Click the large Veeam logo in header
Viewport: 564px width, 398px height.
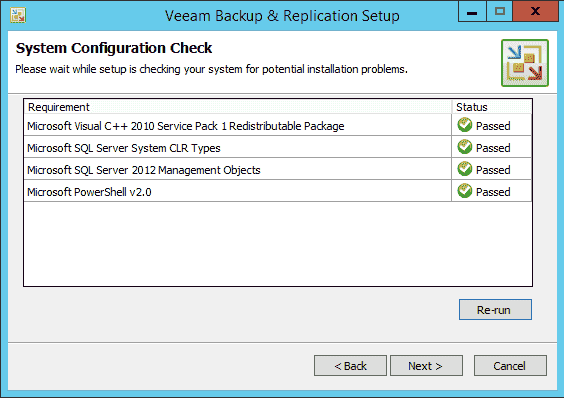(525, 63)
